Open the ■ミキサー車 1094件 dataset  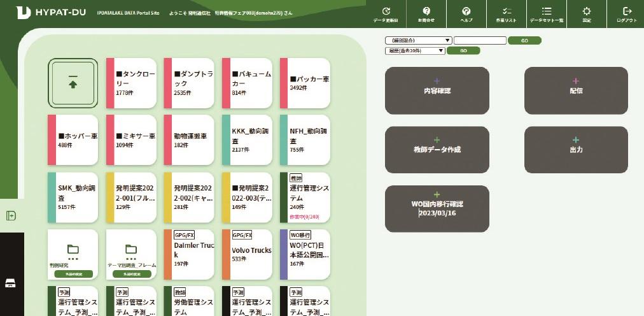pyautogui.click(x=132, y=140)
